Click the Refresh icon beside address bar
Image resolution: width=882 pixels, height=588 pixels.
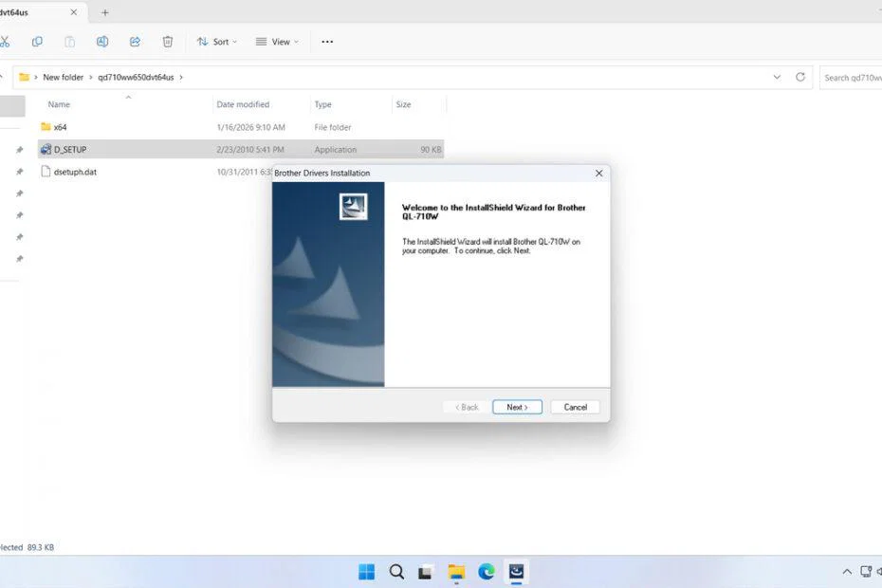pyautogui.click(x=800, y=77)
